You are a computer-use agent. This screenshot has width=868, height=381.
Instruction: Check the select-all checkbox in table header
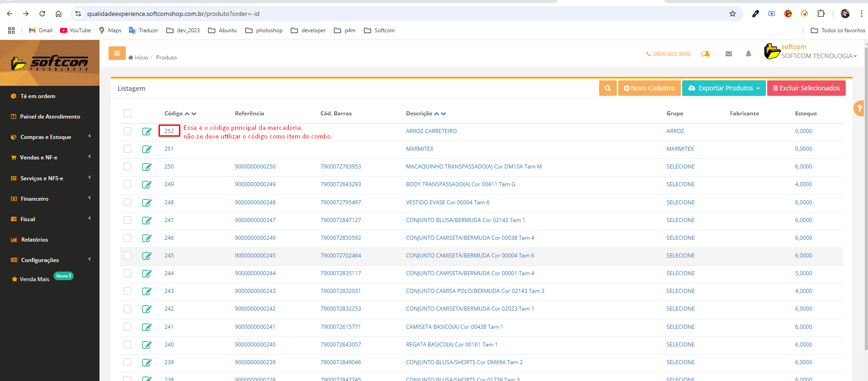(127, 114)
